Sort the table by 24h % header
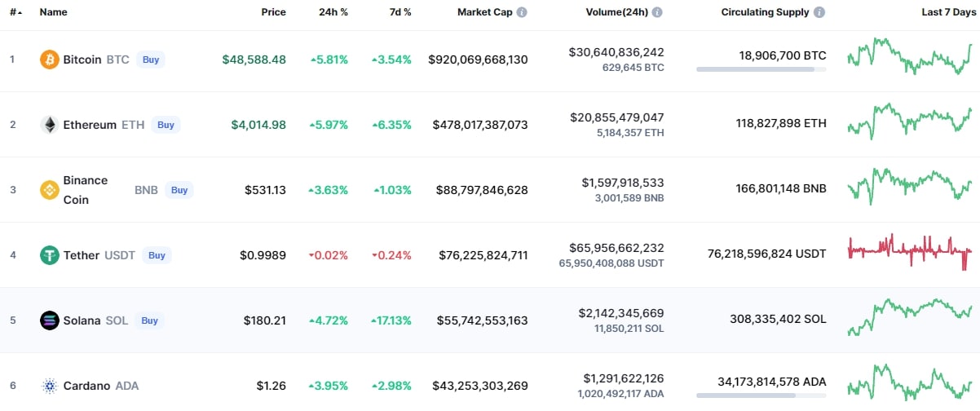 click(333, 12)
